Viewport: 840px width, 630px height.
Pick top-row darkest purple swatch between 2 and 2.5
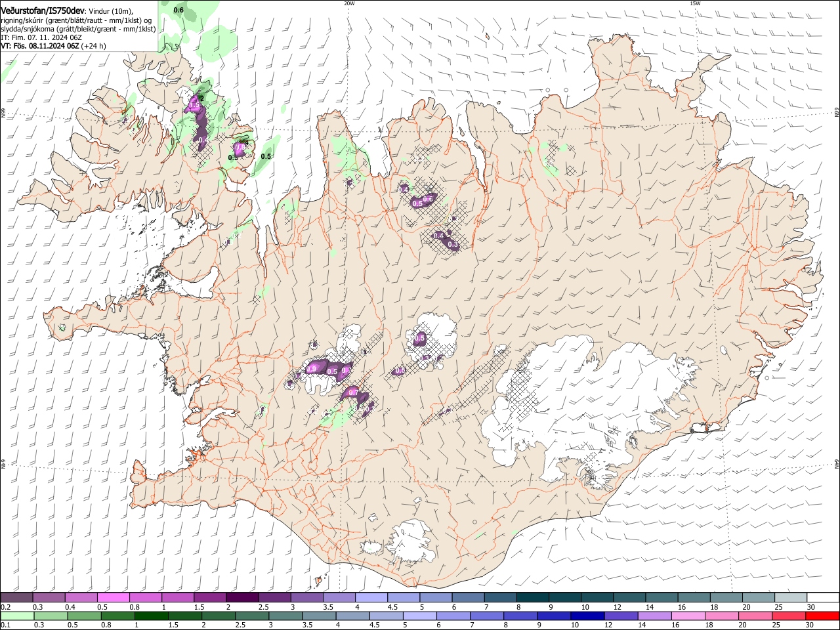[241, 597]
